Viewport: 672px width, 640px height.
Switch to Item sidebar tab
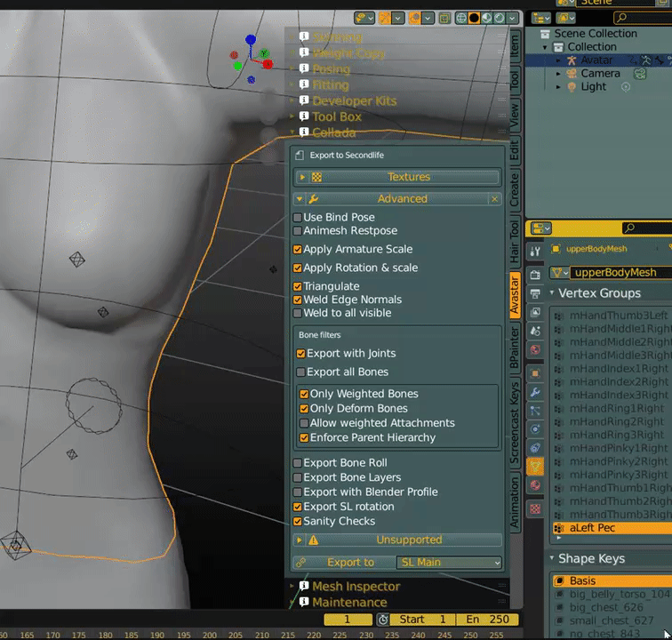pos(516,46)
